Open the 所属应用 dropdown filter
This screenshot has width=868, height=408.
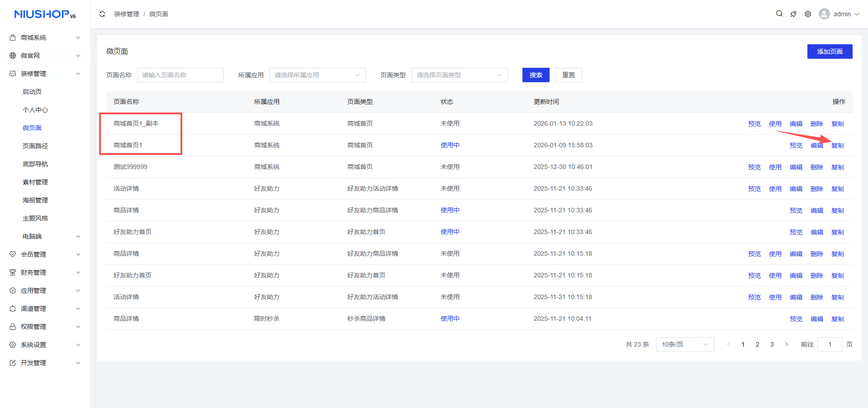click(x=317, y=75)
